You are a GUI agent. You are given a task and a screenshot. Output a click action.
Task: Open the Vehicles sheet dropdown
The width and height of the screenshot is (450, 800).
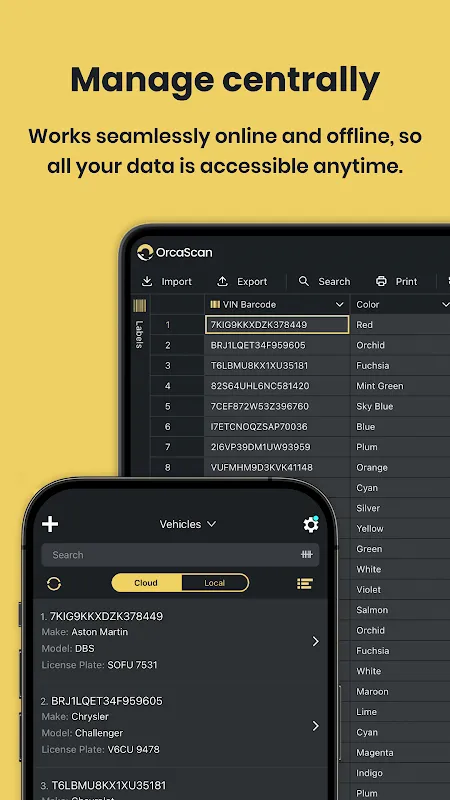tap(188, 524)
